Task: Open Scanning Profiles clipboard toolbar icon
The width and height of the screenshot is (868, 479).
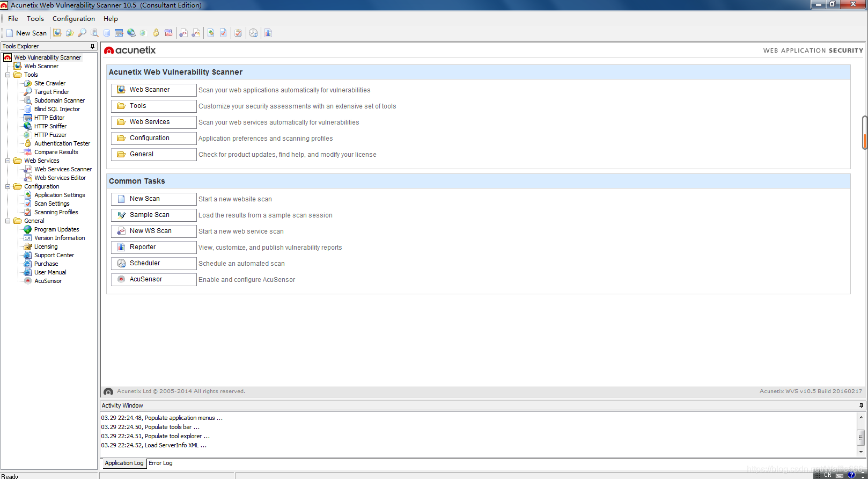Action: click(x=238, y=33)
